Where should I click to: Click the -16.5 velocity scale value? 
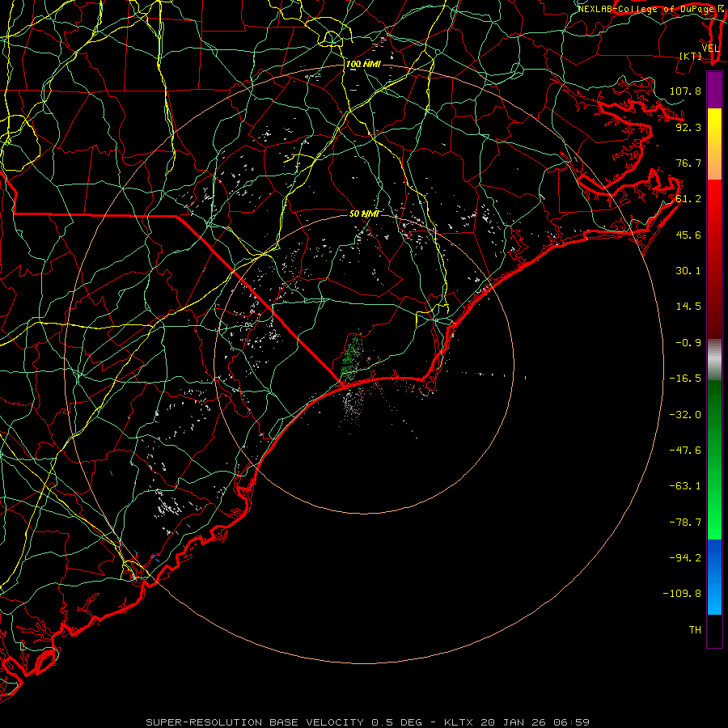coord(685,379)
